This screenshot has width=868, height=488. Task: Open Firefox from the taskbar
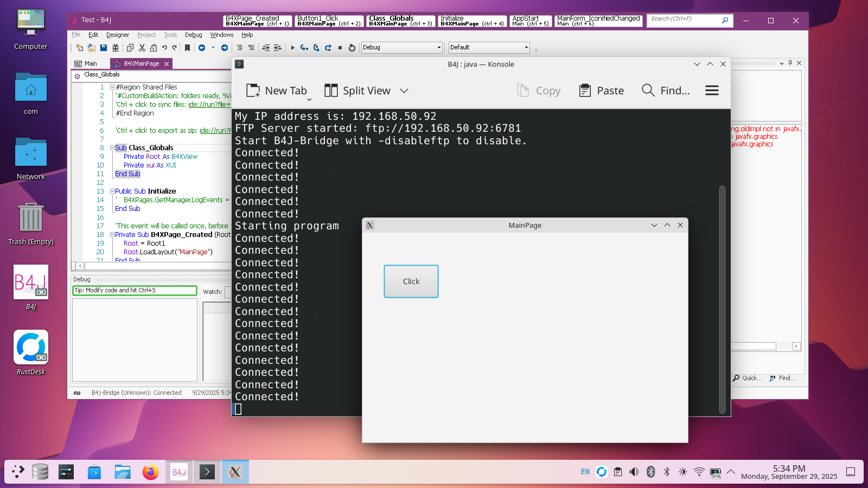151,472
